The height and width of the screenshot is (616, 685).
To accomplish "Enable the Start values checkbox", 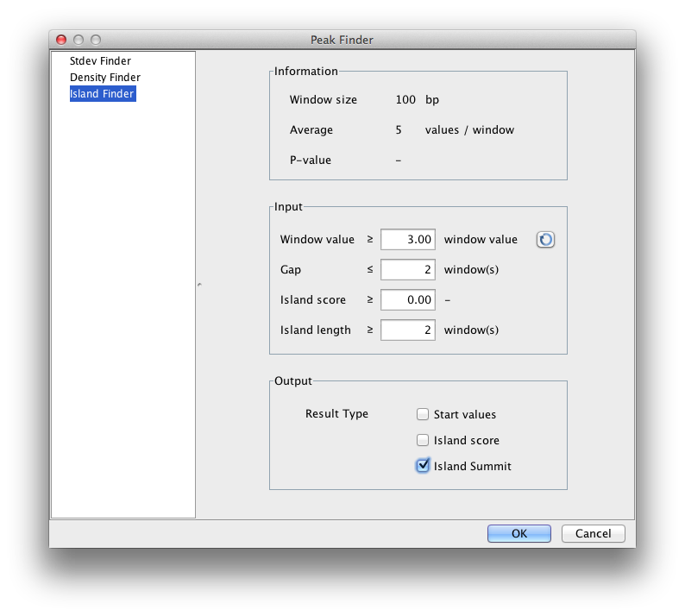I will tap(423, 414).
